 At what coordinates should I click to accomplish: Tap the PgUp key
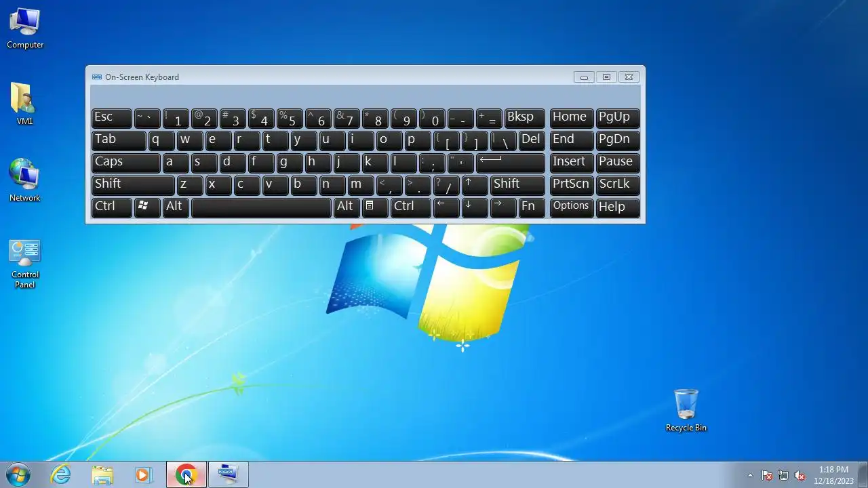click(x=618, y=118)
